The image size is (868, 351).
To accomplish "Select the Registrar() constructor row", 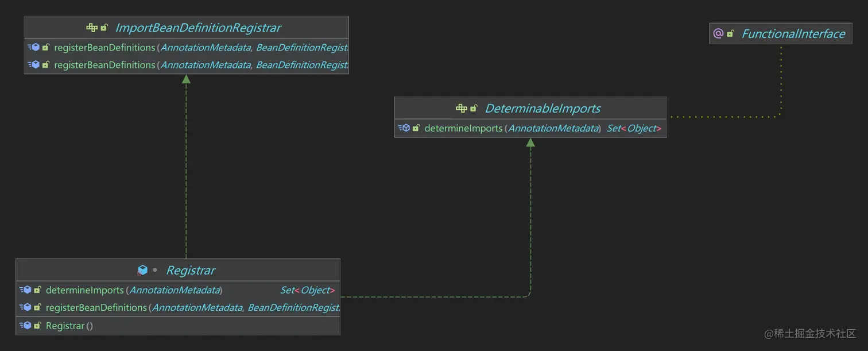I will 178,326.
